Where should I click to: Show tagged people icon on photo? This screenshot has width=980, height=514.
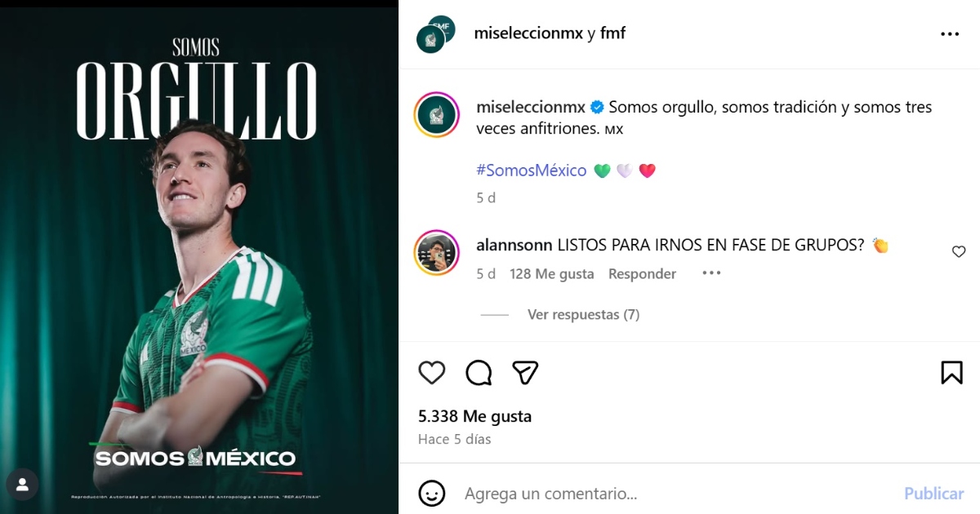point(22,485)
